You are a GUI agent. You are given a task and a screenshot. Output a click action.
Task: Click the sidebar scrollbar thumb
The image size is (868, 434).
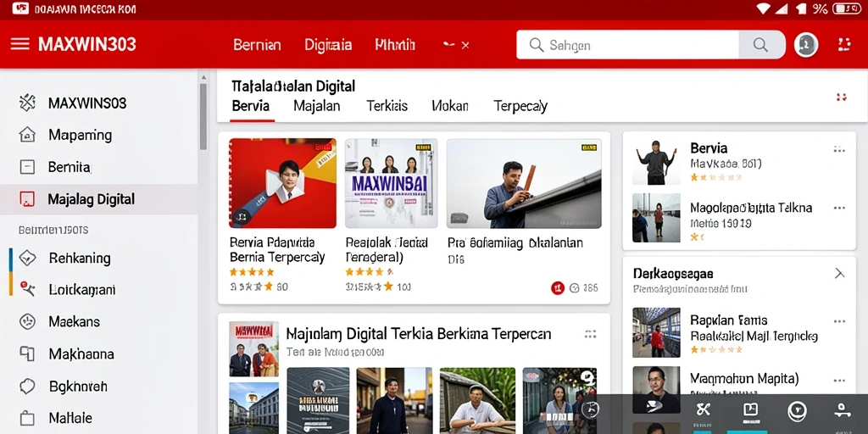click(203, 116)
